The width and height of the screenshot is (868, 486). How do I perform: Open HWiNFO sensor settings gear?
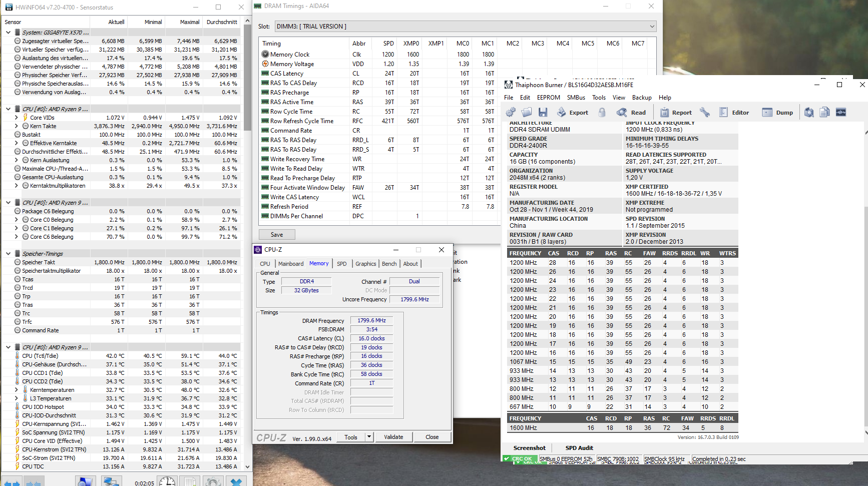213,482
